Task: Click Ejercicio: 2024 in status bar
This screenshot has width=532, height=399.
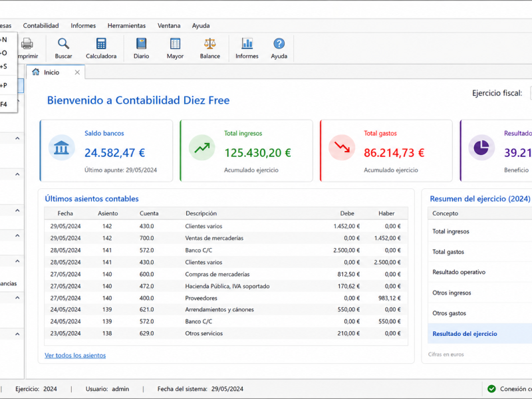Action: [36, 389]
